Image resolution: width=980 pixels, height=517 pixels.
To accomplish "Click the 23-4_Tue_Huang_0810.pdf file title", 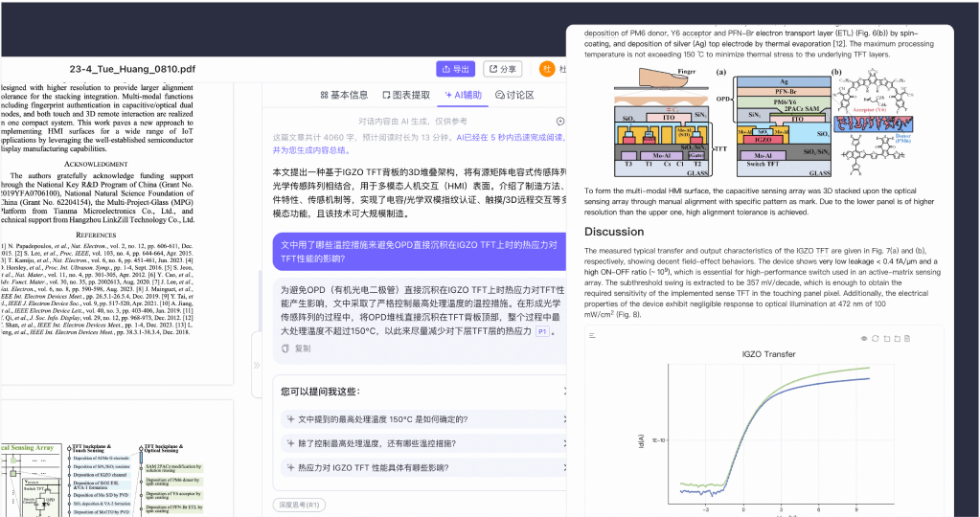I will (132, 69).
